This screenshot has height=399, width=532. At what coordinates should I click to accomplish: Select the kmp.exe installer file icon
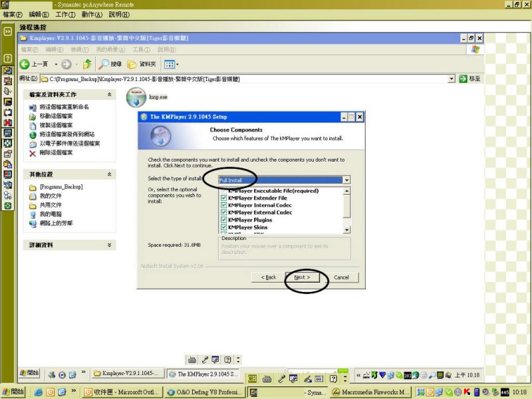(x=136, y=97)
